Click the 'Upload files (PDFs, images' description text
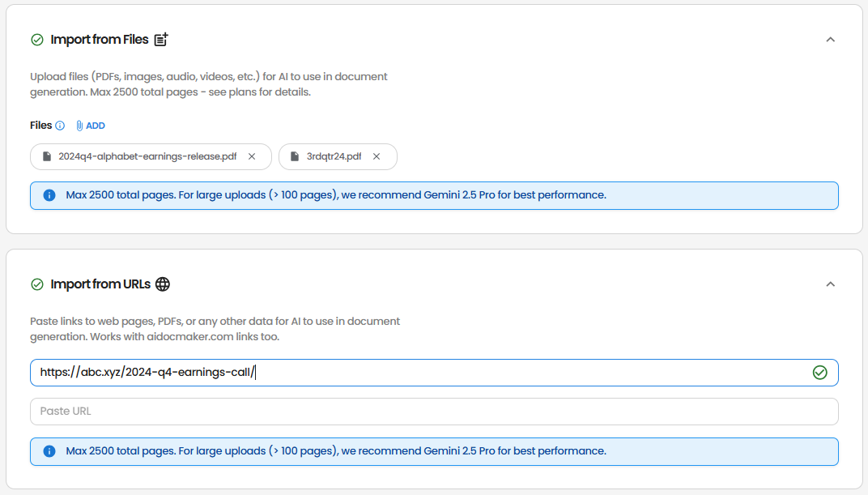868x495 pixels. [209, 84]
